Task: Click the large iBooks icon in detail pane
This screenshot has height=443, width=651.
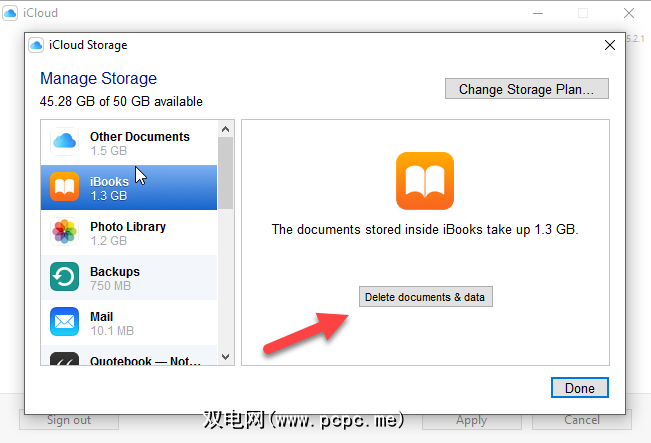Action: pyautogui.click(x=425, y=181)
